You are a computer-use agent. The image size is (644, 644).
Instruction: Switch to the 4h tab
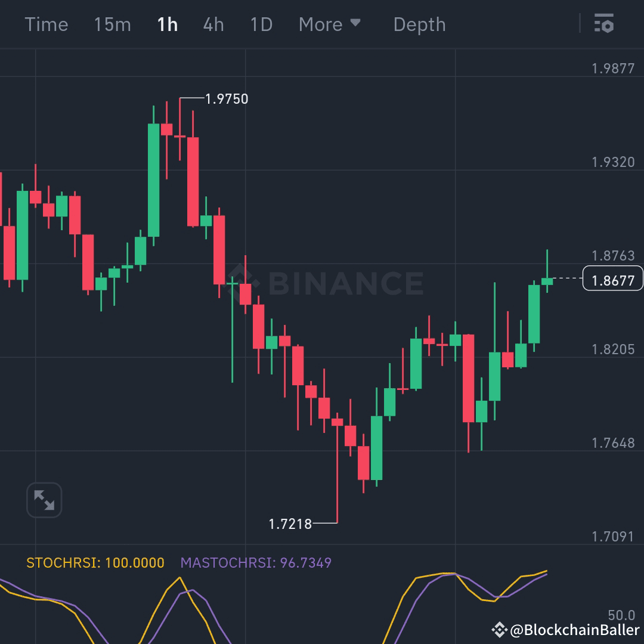213,24
